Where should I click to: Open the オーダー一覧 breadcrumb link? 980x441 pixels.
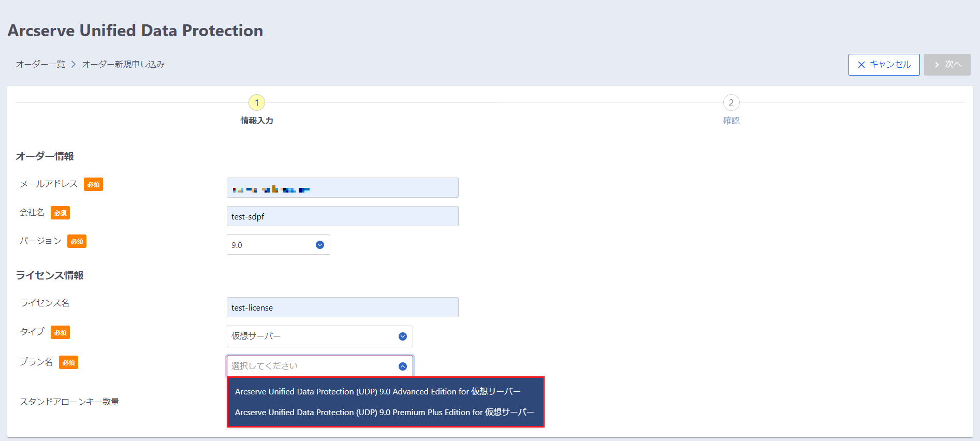click(x=40, y=64)
